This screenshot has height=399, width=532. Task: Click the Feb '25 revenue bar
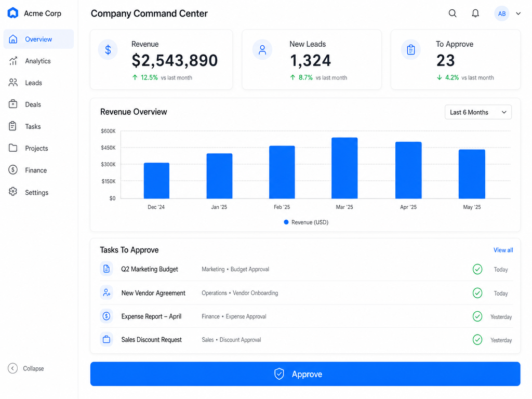click(282, 172)
